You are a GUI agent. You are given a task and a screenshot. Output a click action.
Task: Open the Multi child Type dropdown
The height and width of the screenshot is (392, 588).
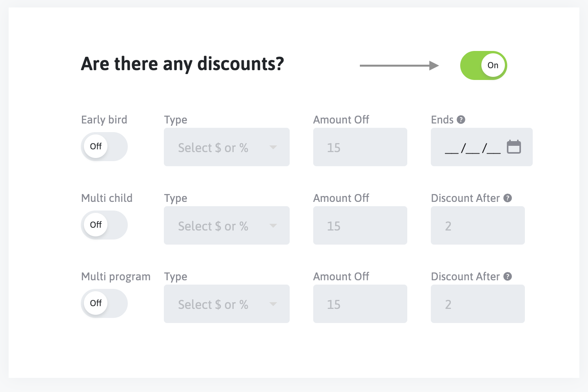coord(227,225)
